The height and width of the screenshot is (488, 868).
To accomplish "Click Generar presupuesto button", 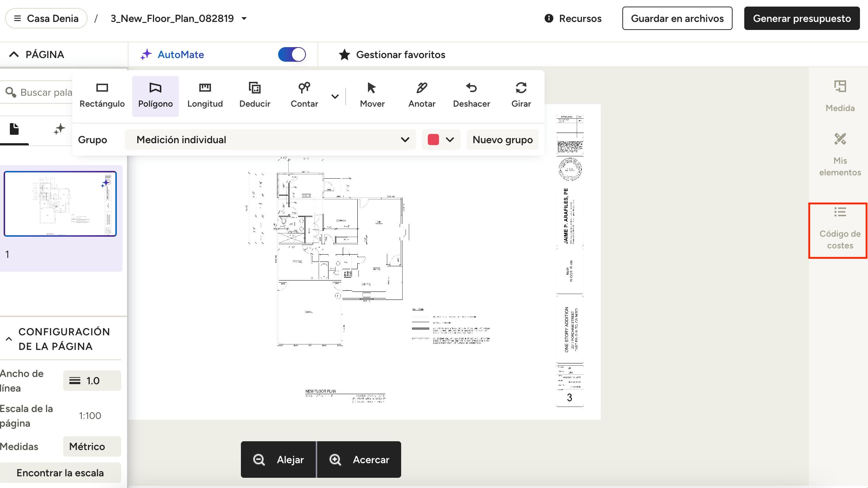I will pyautogui.click(x=802, y=18).
